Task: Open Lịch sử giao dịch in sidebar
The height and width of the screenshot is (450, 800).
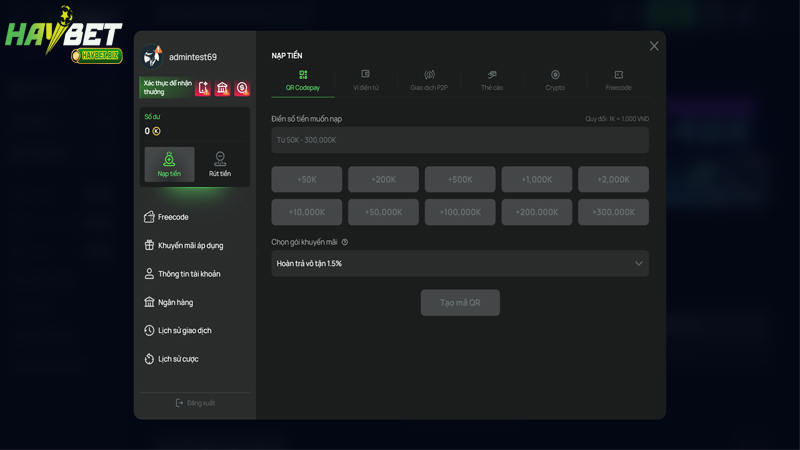Action: pos(184,331)
